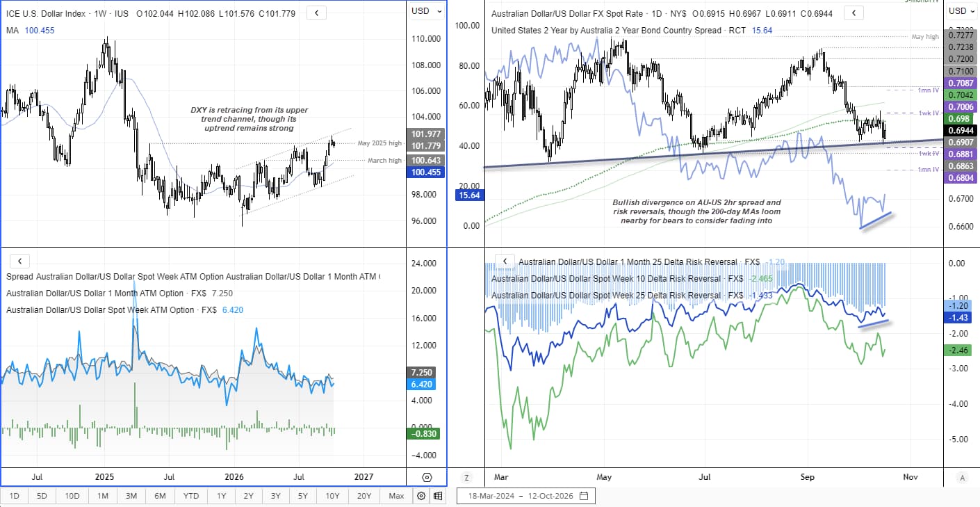Show the Max time range

pos(396,496)
